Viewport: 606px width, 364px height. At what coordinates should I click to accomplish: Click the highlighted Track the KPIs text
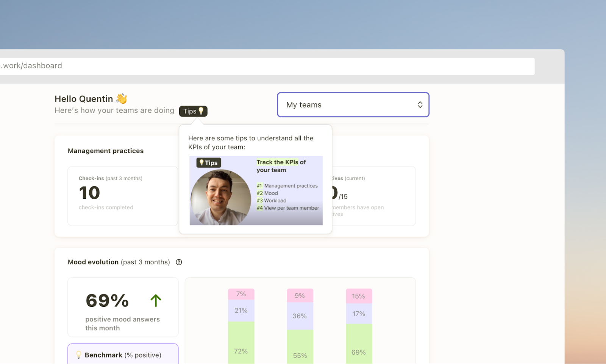point(278,162)
